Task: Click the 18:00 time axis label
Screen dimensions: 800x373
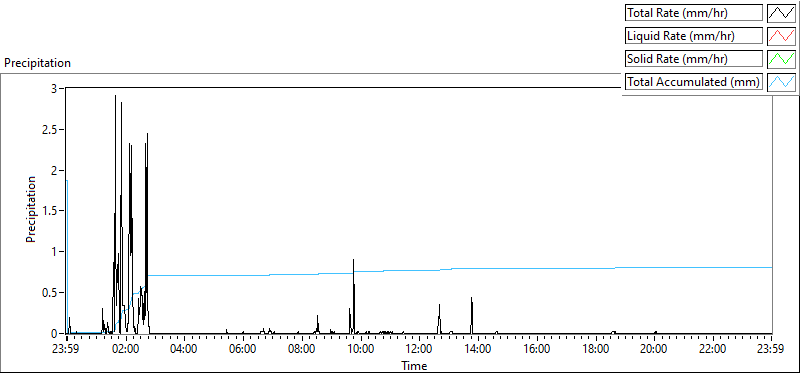Action: [x=595, y=350]
